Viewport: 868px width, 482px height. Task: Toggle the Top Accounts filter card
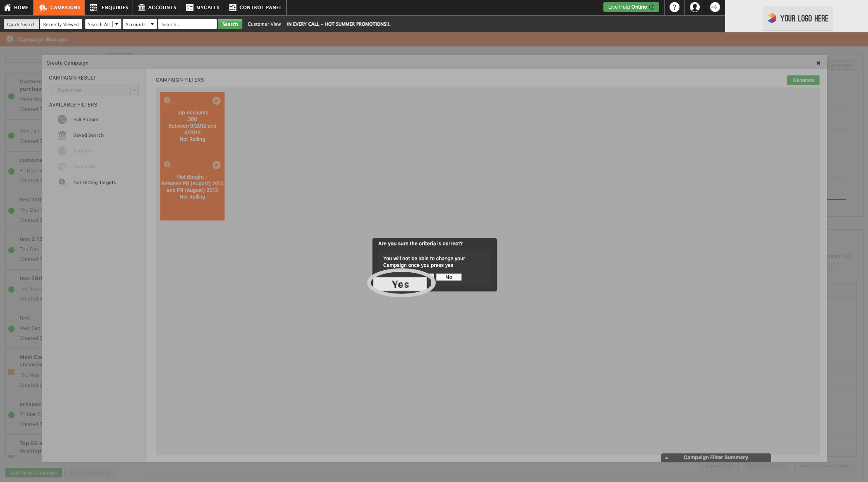pos(216,100)
